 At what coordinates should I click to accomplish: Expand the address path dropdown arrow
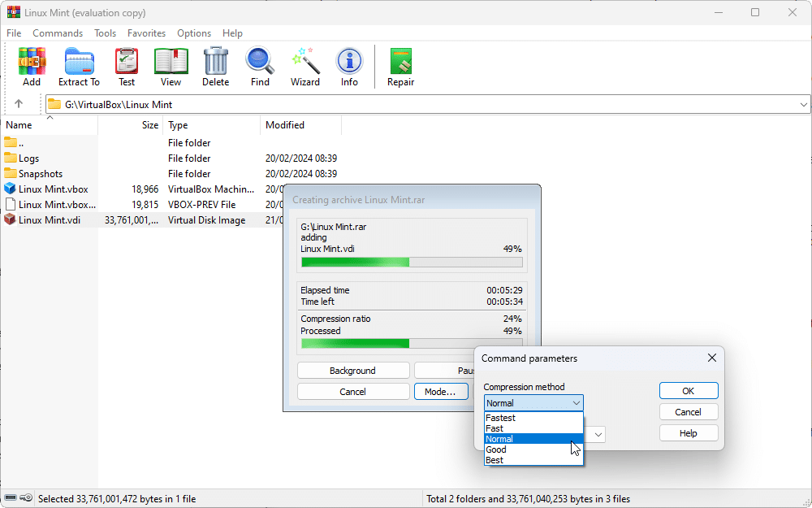pyautogui.click(x=803, y=104)
